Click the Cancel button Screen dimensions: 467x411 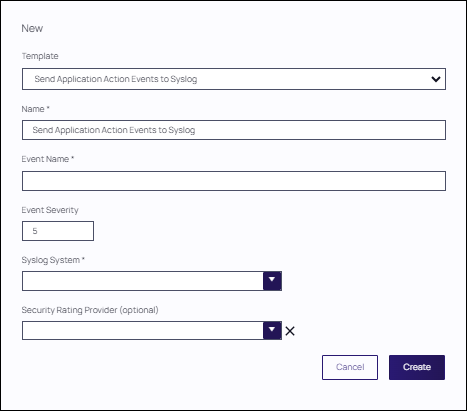click(350, 367)
